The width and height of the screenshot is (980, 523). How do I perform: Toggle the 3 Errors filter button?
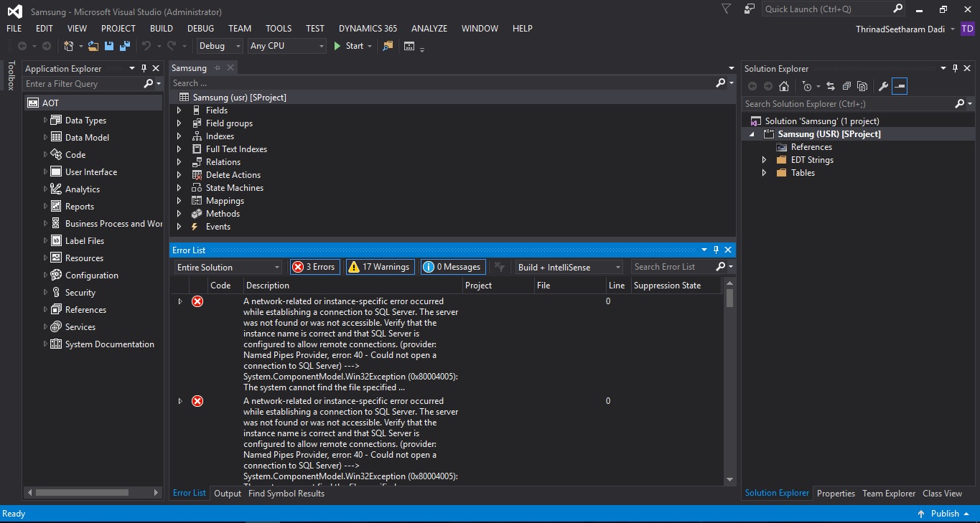pos(314,267)
